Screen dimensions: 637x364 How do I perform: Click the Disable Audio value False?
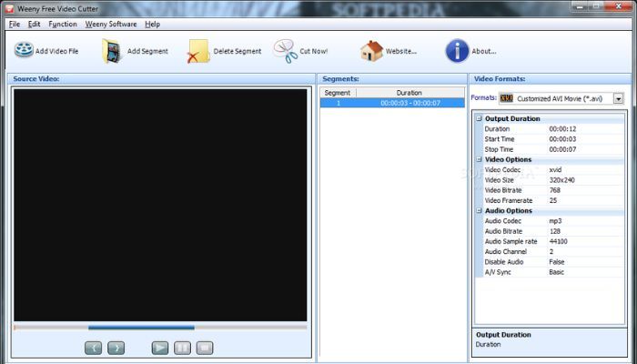[x=557, y=262]
